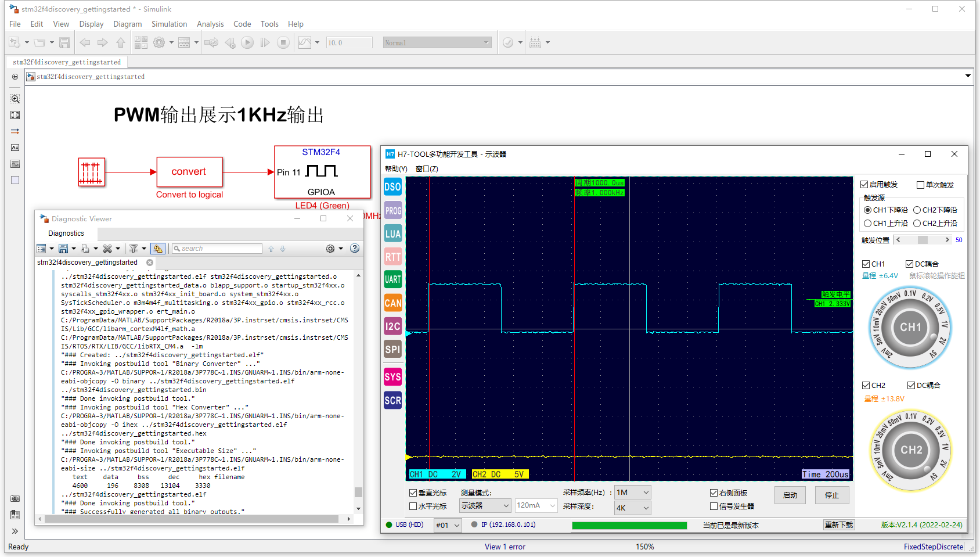Click the Image insert icon in left palette
Viewport: 980px width, 557px height.
point(15,164)
